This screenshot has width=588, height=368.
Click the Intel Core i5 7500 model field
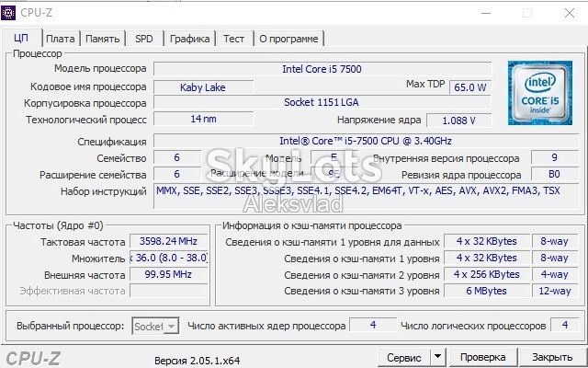click(322, 69)
